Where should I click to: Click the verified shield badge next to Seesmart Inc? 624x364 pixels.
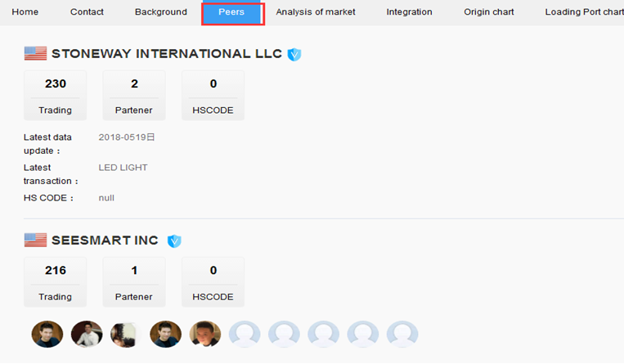tap(174, 241)
